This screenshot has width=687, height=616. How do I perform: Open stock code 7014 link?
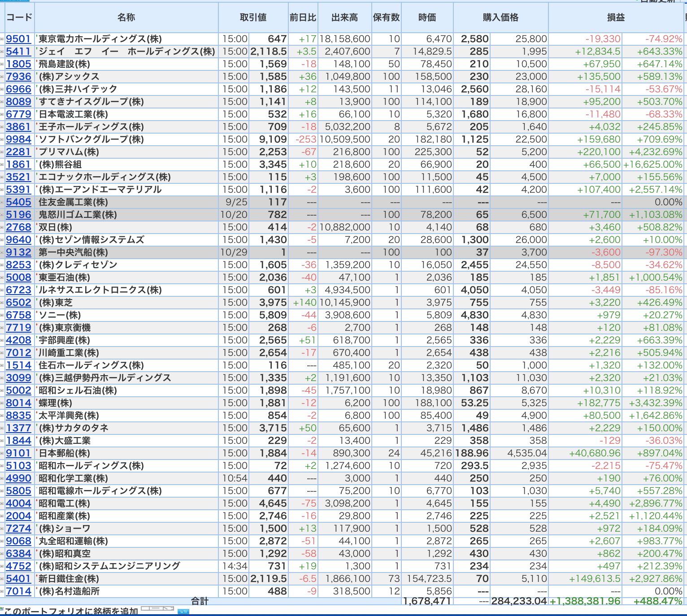tap(18, 591)
